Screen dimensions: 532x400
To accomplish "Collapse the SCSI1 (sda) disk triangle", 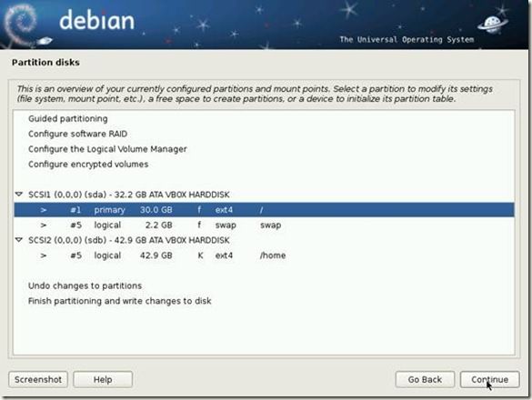I will (19, 195).
